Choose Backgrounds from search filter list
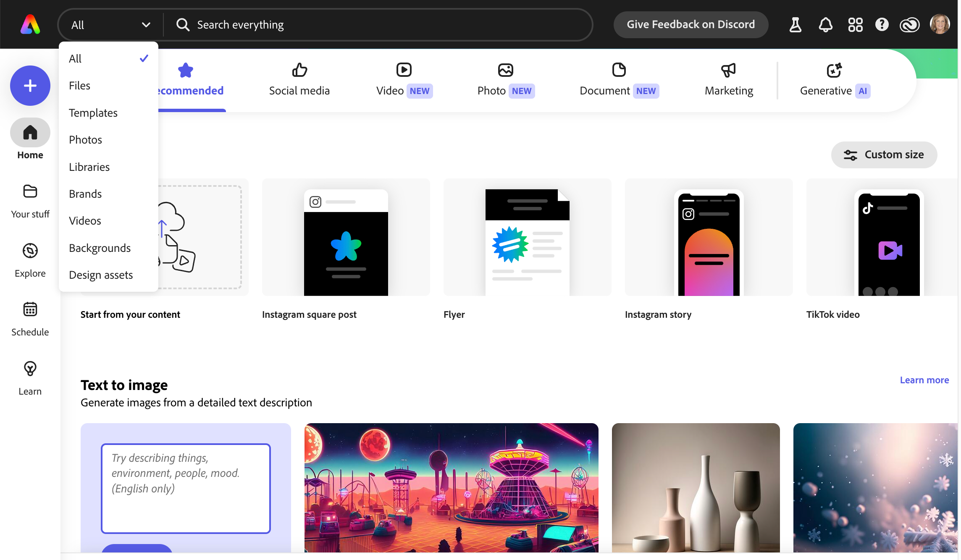 click(x=100, y=248)
